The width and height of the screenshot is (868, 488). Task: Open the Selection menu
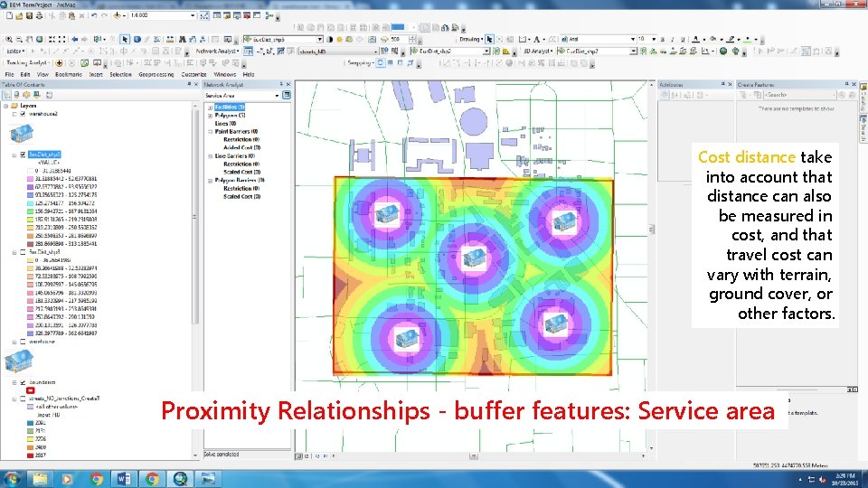pos(120,74)
